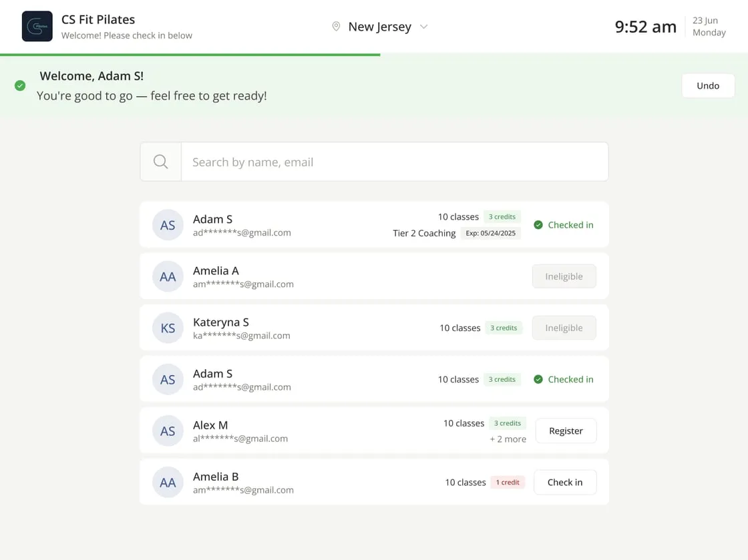
Task: Expand Alex M's '+ 2 more' memberships
Action: click(x=508, y=439)
